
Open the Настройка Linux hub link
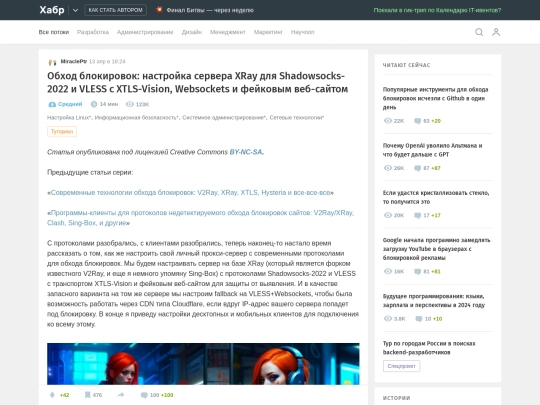69,117
